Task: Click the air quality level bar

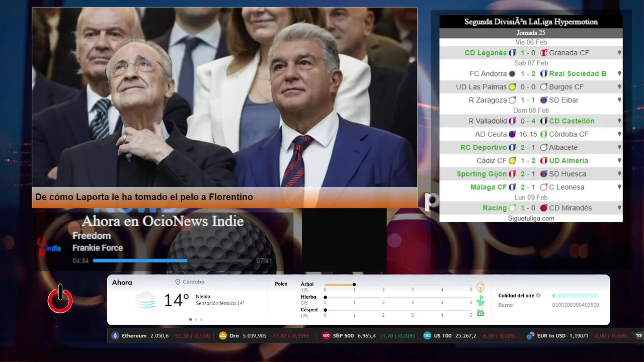Action: click(x=576, y=296)
